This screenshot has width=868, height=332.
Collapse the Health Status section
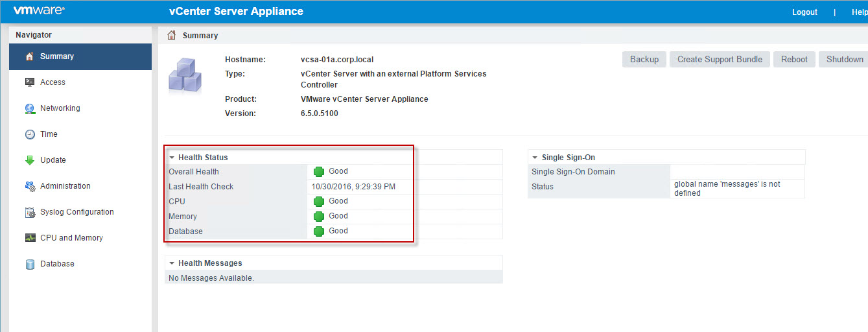(x=172, y=158)
